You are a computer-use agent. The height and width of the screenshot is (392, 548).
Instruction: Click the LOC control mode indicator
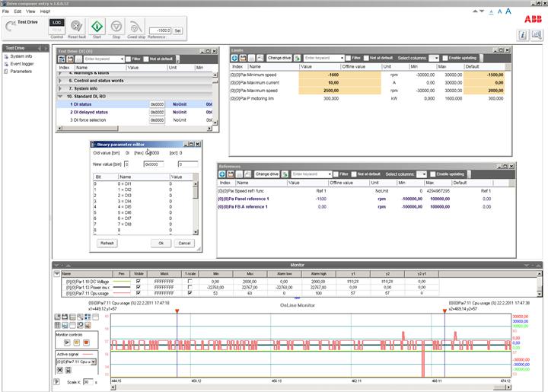tap(56, 22)
